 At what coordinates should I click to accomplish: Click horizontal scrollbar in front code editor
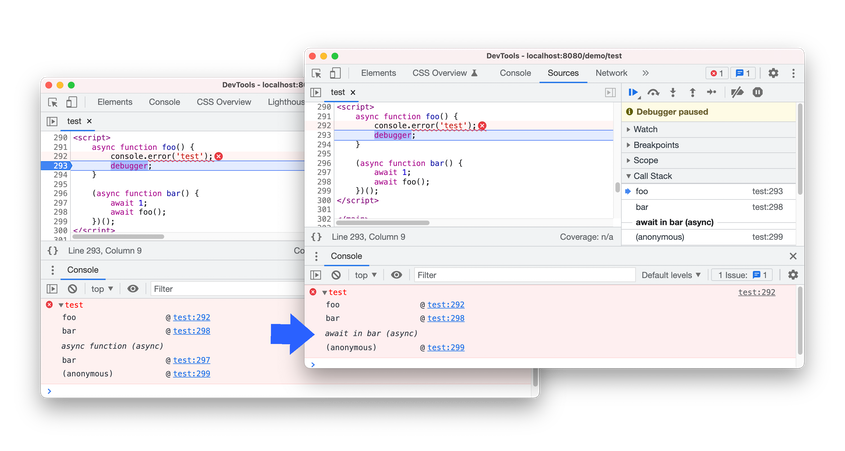(x=383, y=223)
